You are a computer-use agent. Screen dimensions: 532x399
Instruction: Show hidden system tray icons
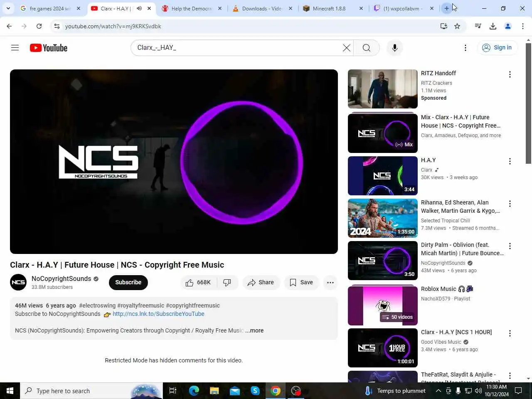[438, 391]
